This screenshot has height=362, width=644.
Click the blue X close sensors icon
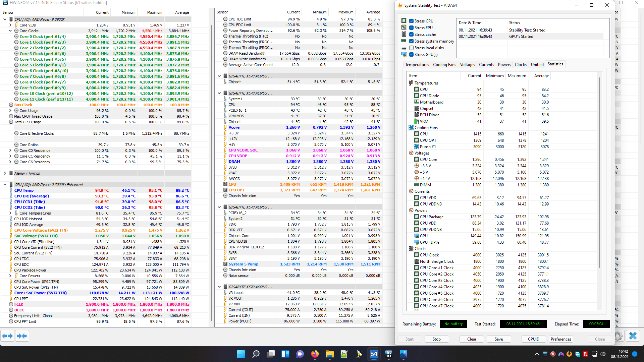633,336
